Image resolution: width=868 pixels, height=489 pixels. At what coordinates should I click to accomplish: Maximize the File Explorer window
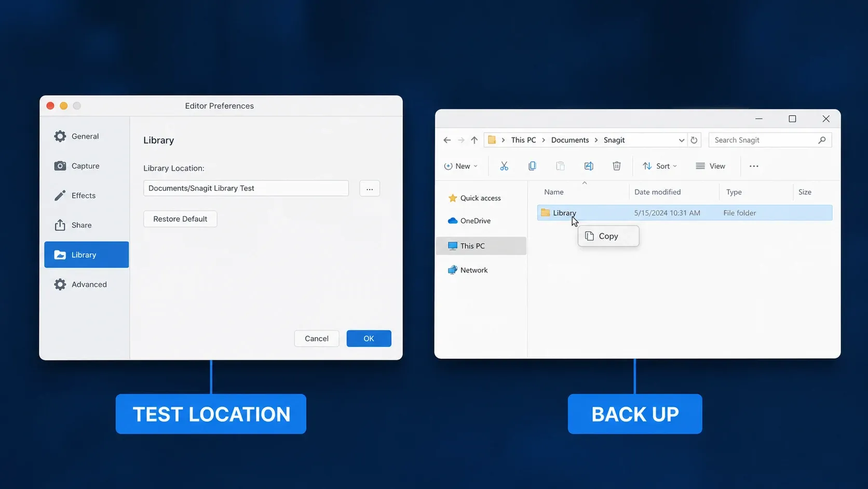[792, 119]
